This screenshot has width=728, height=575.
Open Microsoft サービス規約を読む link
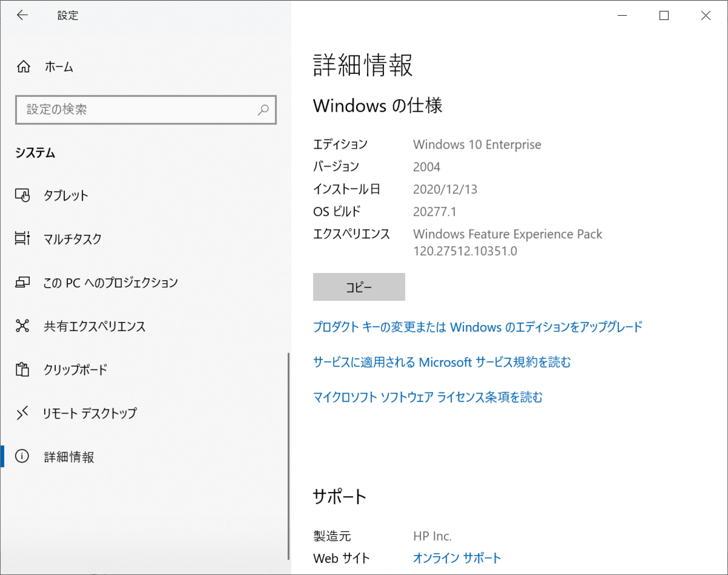click(x=442, y=362)
